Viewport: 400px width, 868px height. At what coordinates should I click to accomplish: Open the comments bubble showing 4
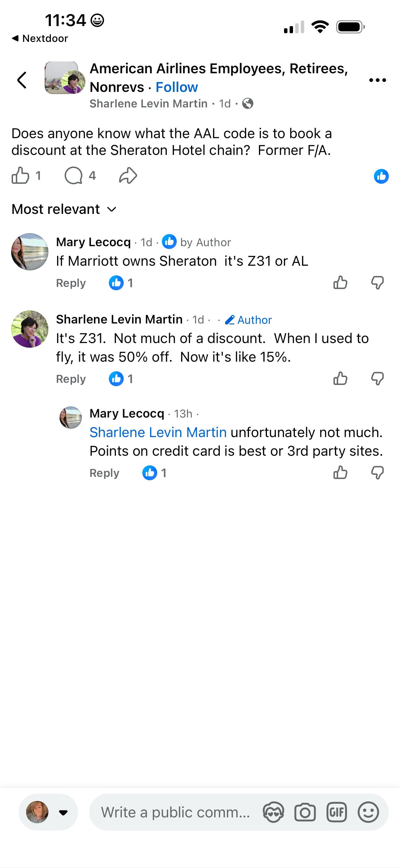tap(74, 175)
